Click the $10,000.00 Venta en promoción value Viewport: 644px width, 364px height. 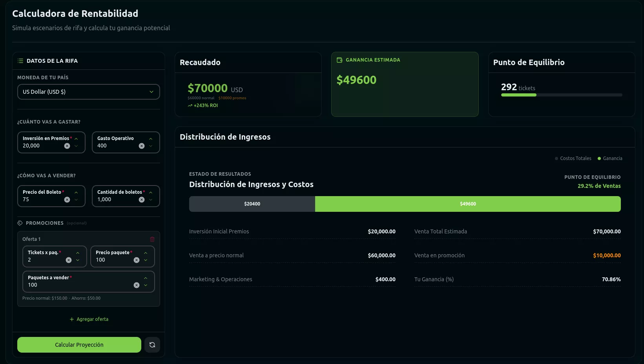[x=607, y=256]
